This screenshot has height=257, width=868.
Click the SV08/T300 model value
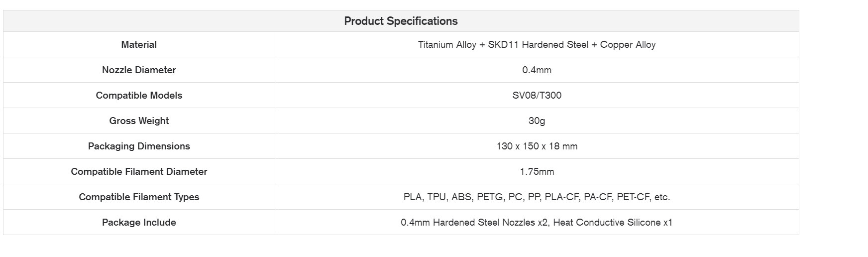[537, 96]
